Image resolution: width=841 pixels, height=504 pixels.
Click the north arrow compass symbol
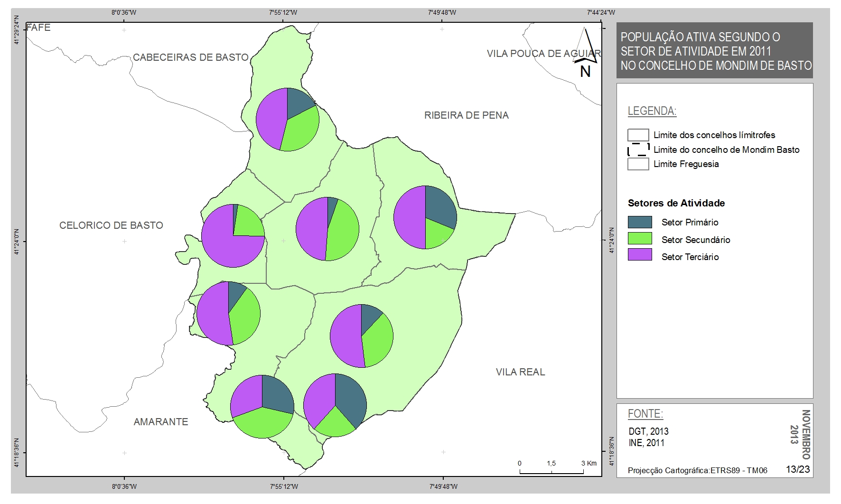click(586, 52)
